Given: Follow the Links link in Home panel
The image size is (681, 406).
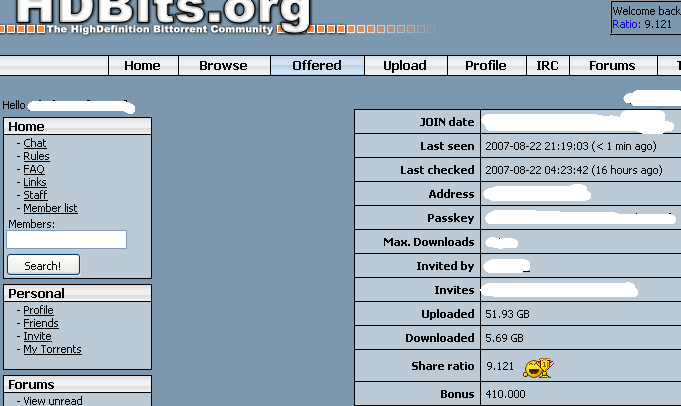Looking at the screenshot, I should coord(35,182).
